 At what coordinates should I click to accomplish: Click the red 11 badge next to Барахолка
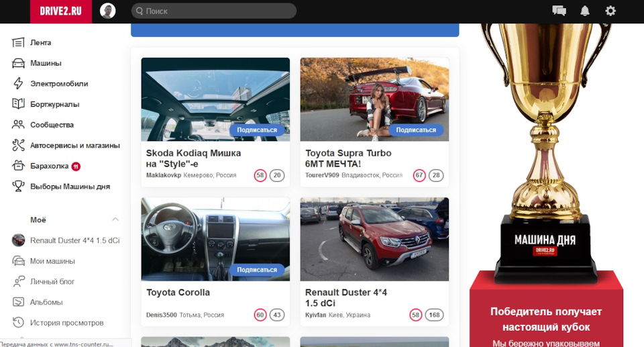(76, 166)
